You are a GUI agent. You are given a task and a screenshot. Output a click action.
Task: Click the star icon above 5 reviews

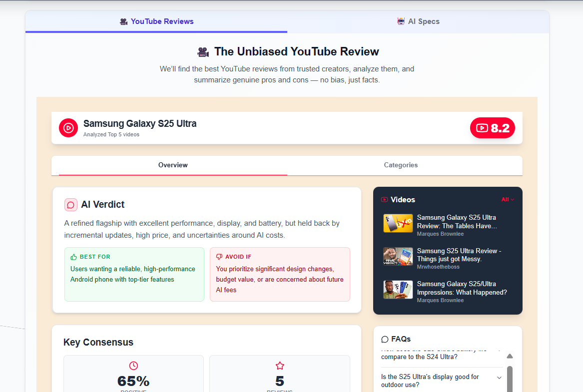280,366
